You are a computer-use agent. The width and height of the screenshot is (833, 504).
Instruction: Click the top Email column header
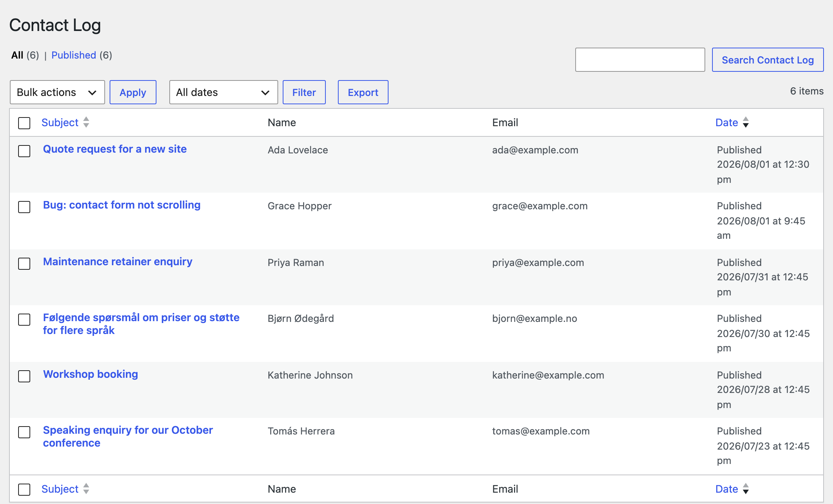click(505, 122)
